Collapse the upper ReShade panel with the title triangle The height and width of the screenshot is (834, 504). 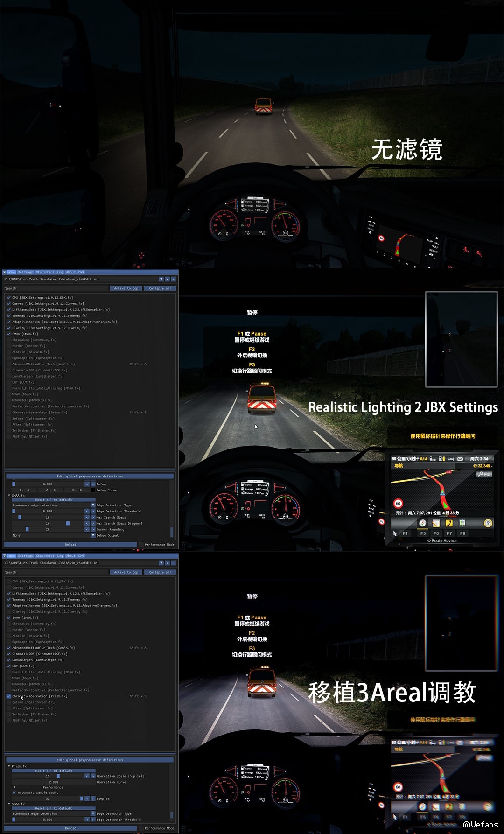(x=4, y=272)
